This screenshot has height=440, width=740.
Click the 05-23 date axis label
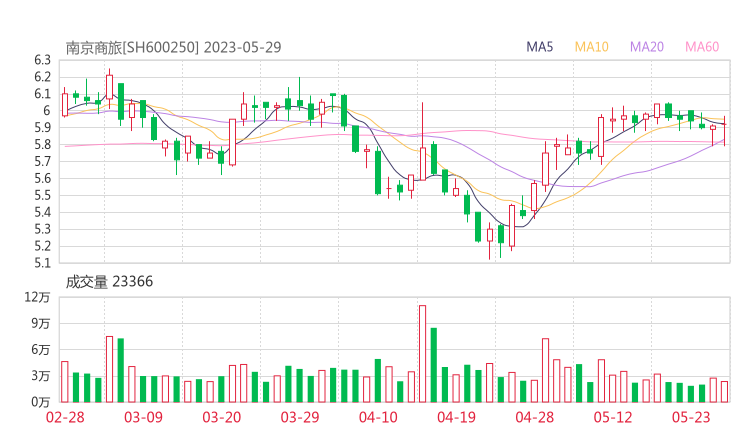(x=691, y=417)
